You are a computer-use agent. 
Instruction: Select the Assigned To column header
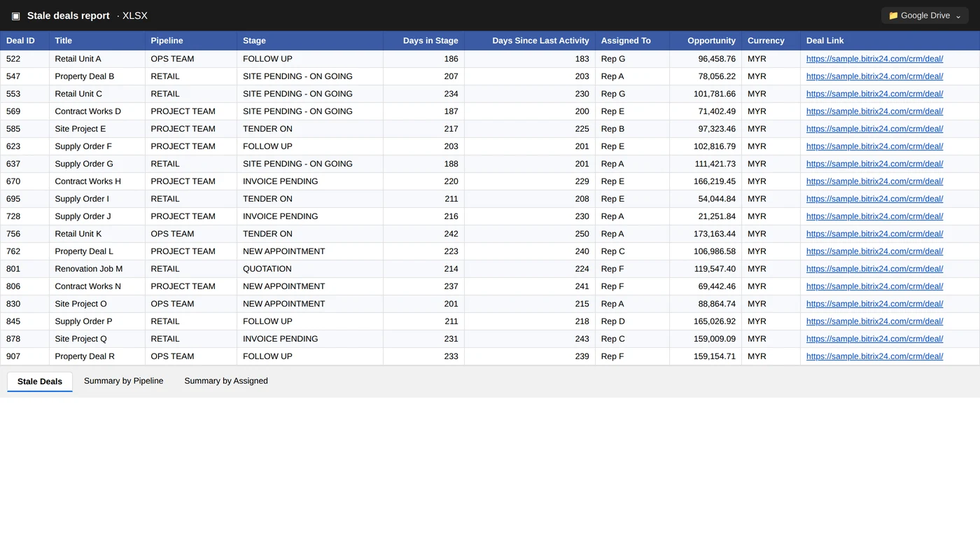coord(632,41)
